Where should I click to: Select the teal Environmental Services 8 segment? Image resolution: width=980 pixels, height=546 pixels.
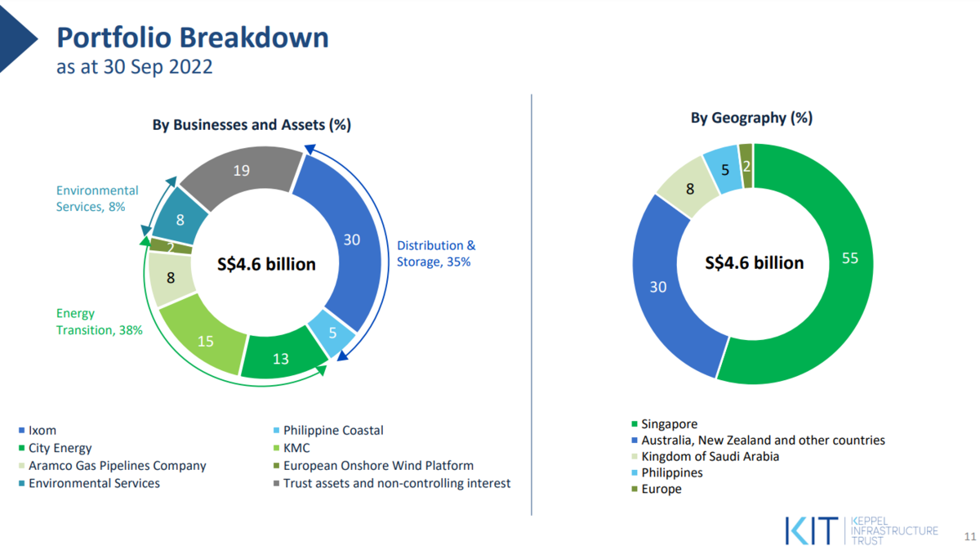pyautogui.click(x=180, y=218)
